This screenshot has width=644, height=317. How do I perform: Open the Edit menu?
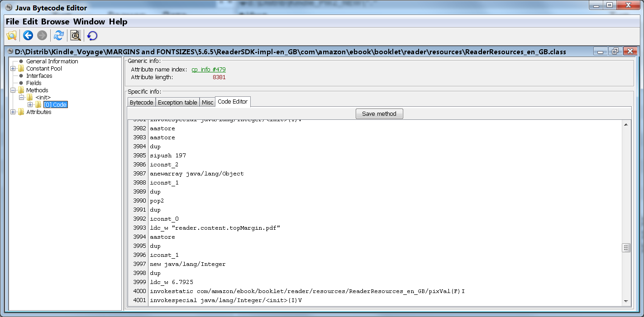(x=31, y=22)
